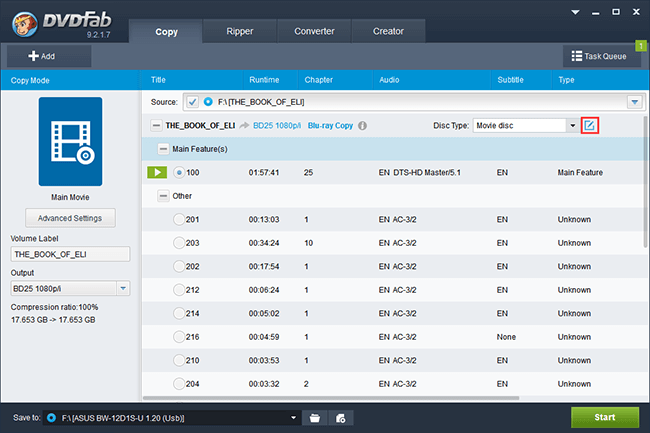
Task: Click the info icon next to Blu-ray Copy
Action: pos(362,126)
